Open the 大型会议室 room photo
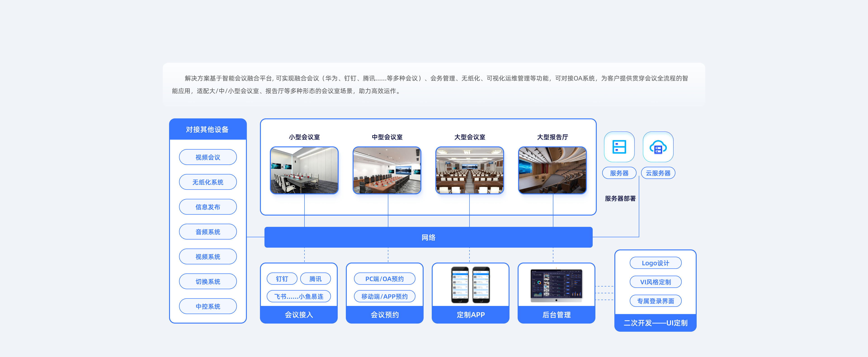The height and width of the screenshot is (357, 868). point(469,170)
